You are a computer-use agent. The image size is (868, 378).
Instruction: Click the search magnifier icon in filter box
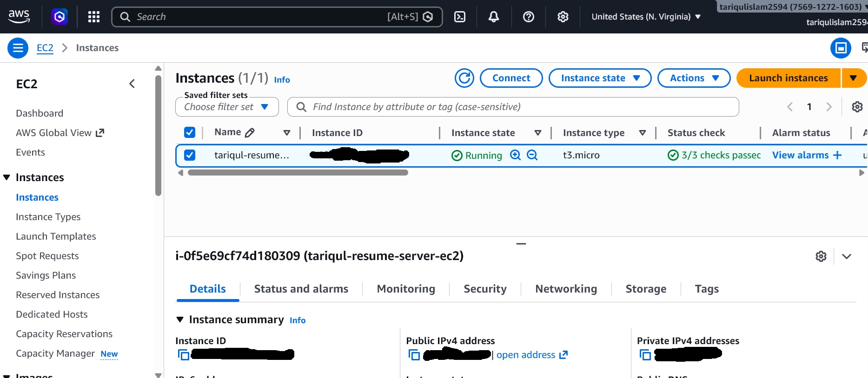(301, 107)
